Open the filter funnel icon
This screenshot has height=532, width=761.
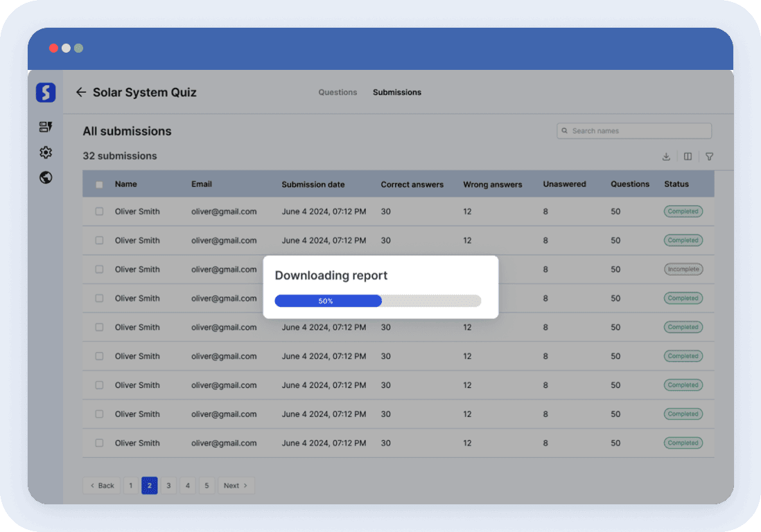pos(709,157)
